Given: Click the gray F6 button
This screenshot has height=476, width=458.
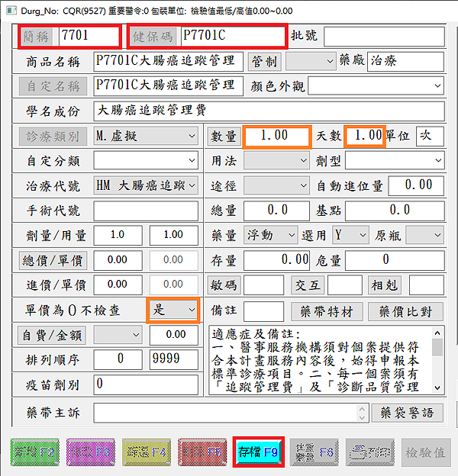Looking at the screenshot, I should click(x=314, y=452).
